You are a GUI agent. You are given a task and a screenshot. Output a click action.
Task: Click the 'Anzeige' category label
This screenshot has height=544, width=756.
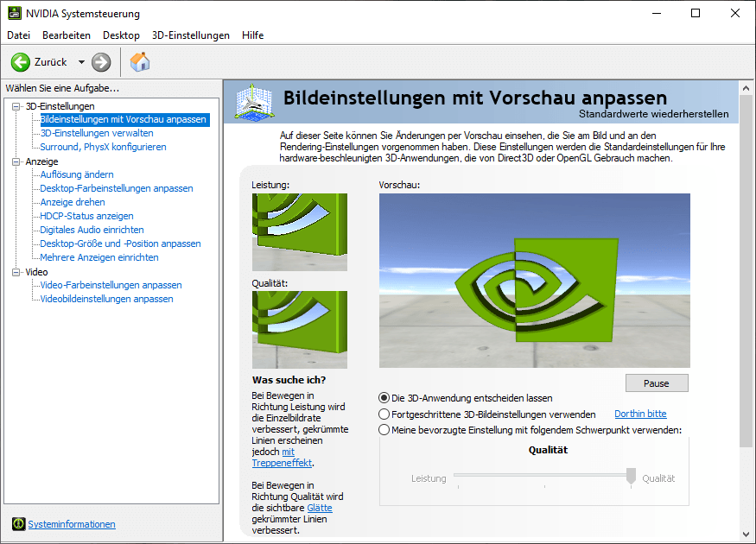(42, 161)
